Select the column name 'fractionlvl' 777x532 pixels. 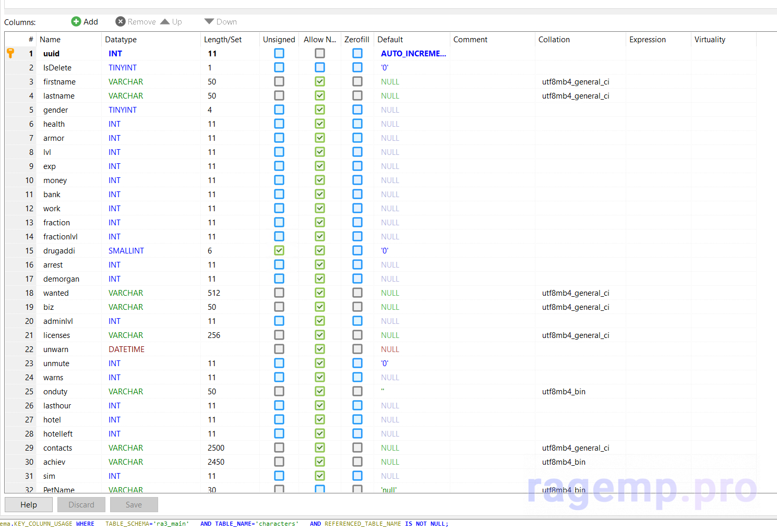pos(60,236)
